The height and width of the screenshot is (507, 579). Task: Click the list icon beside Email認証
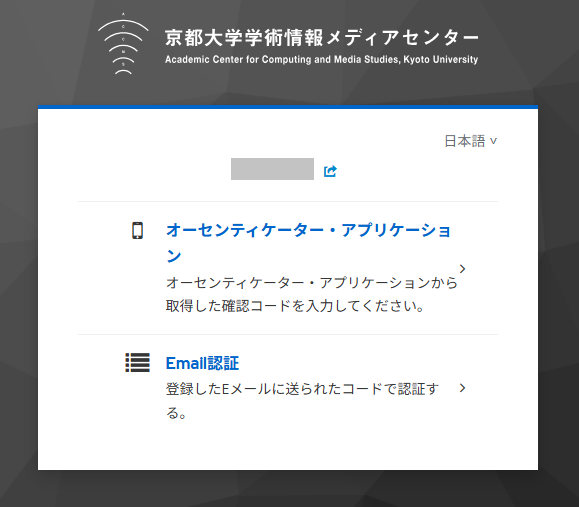coord(137,363)
